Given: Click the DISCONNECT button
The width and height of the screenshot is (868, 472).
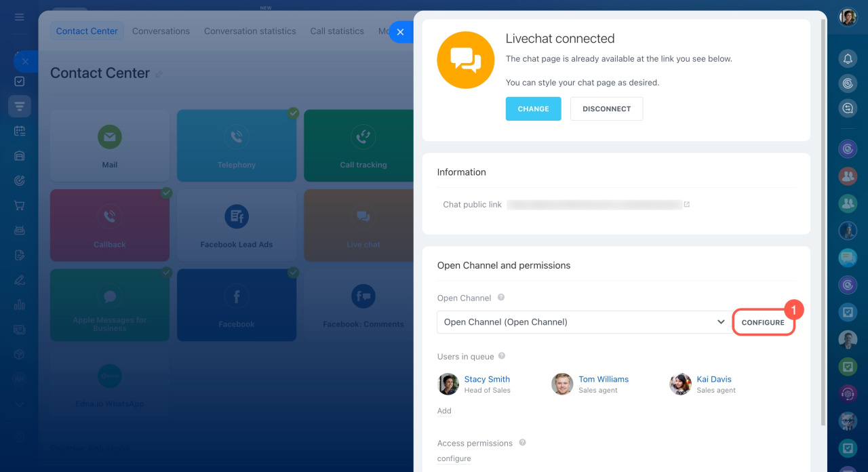Looking at the screenshot, I should 606,109.
